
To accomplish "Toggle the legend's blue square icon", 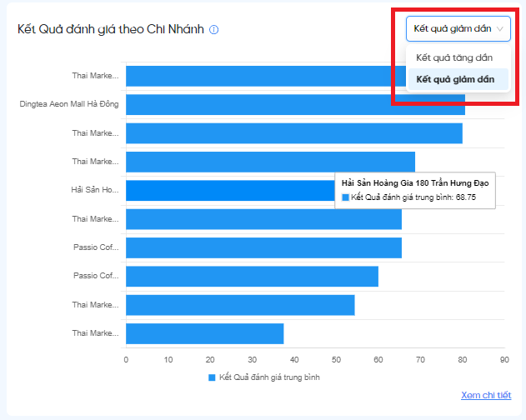I will pos(212,377).
